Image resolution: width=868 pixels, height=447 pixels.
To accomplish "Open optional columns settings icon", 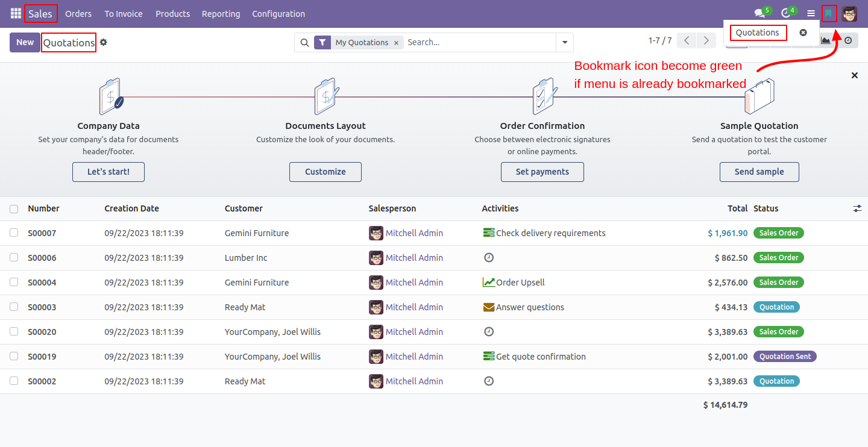I will 857,208.
